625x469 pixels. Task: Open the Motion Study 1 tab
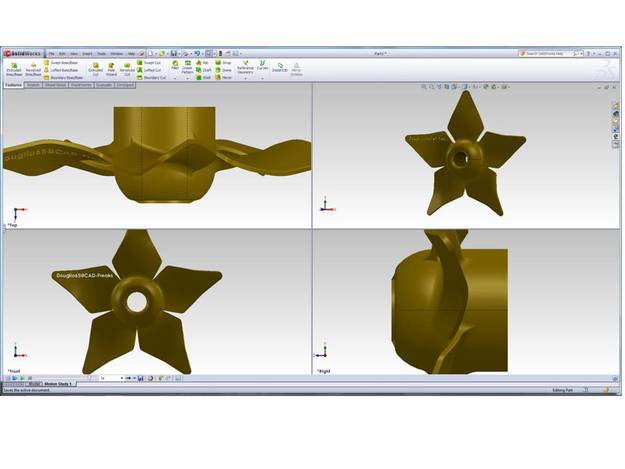pyautogui.click(x=59, y=384)
